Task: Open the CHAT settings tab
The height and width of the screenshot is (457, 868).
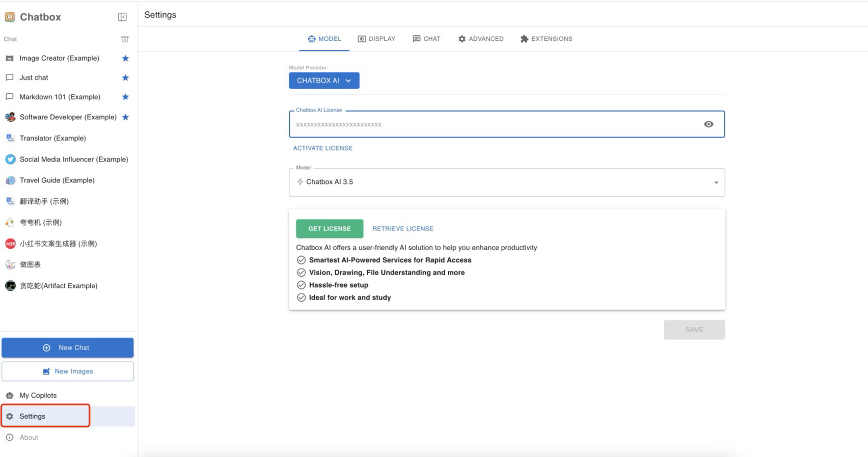Action: point(426,39)
